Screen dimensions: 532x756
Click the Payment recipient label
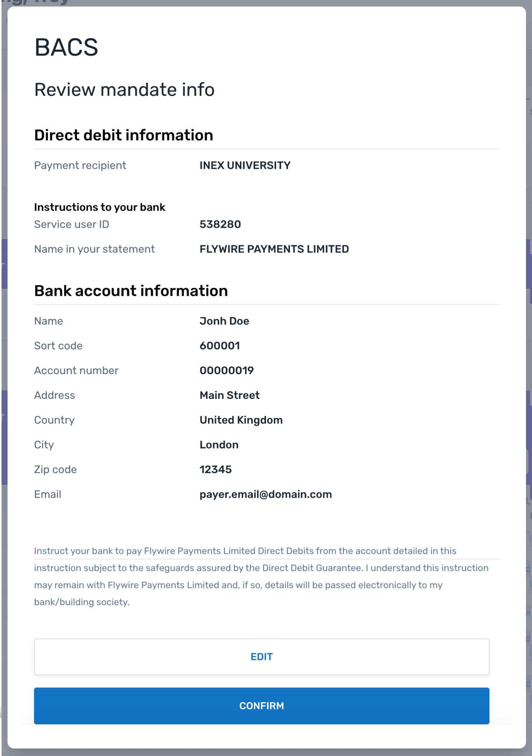click(80, 165)
